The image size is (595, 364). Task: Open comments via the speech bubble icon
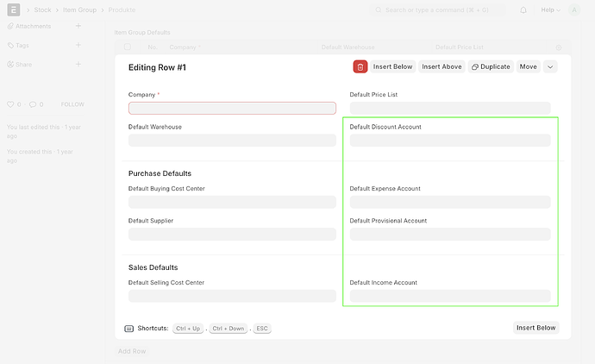click(x=33, y=104)
